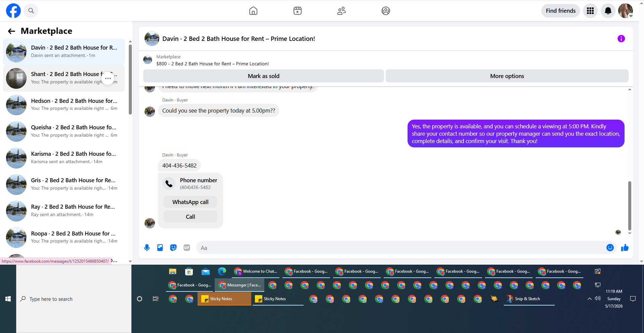This screenshot has height=333, width=644.
Task: Open Davin's conversation in the list
Action: coord(64,52)
